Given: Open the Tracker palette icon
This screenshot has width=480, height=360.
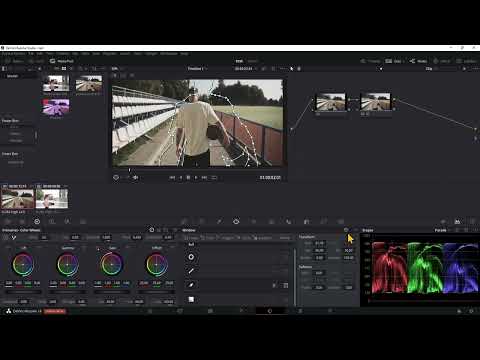Looking at the screenshot, I should (x=254, y=221).
